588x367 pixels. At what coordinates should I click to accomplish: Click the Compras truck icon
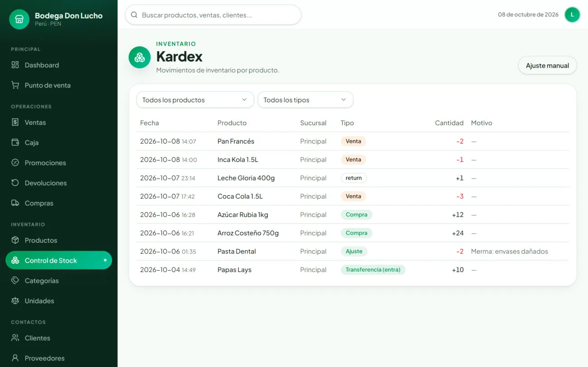(x=15, y=203)
